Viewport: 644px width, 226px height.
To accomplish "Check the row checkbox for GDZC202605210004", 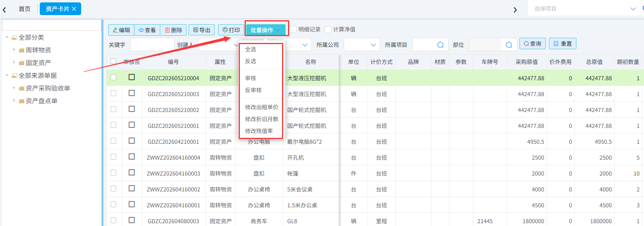I will click(x=113, y=77).
